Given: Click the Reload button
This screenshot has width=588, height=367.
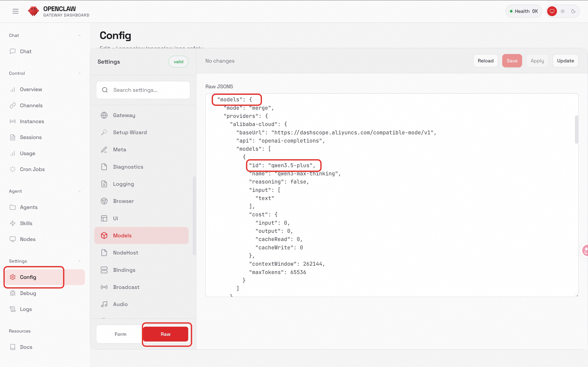Looking at the screenshot, I should point(485,61).
